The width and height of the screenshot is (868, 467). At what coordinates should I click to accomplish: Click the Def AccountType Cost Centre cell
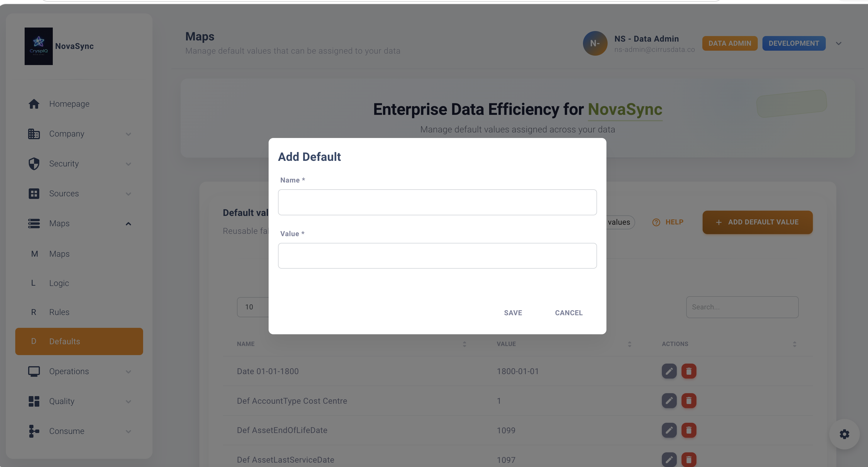[292, 401]
